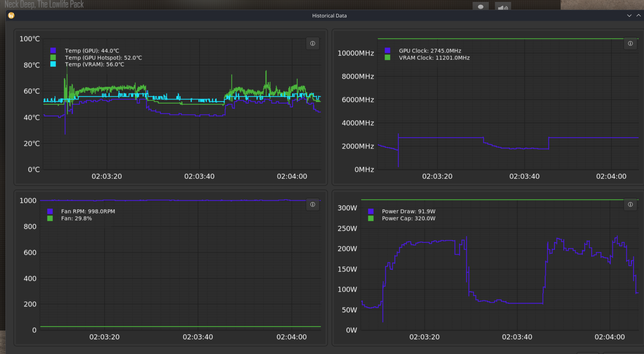Click the VRAM Clock legend label
644x354 pixels.
click(x=434, y=58)
